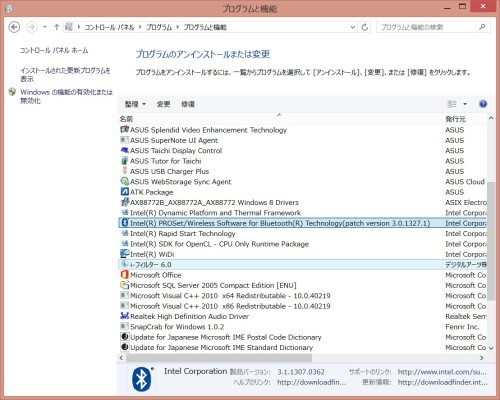This screenshot has width=500, height=400.
Task: Select Microsoft Visual C++ 2010 x64 Redistributable
Action: coord(230,296)
